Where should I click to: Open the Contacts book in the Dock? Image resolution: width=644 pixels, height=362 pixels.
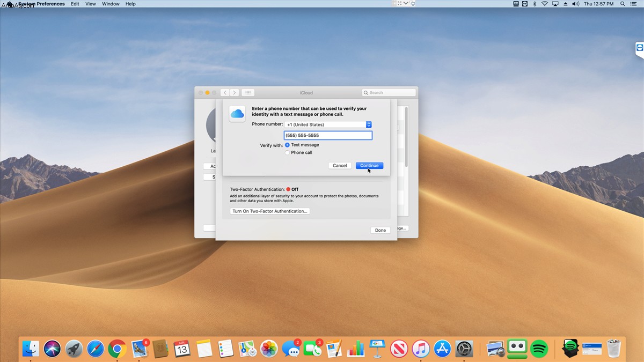[x=160, y=349]
